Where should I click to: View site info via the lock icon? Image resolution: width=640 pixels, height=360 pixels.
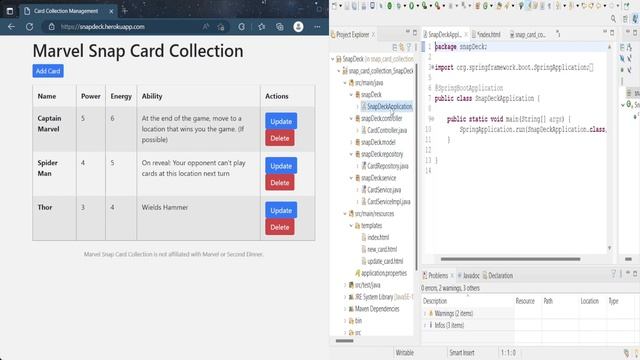51,27
